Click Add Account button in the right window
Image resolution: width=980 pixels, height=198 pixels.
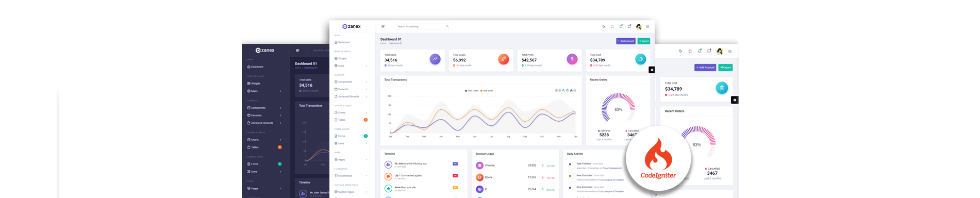pyautogui.click(x=705, y=68)
